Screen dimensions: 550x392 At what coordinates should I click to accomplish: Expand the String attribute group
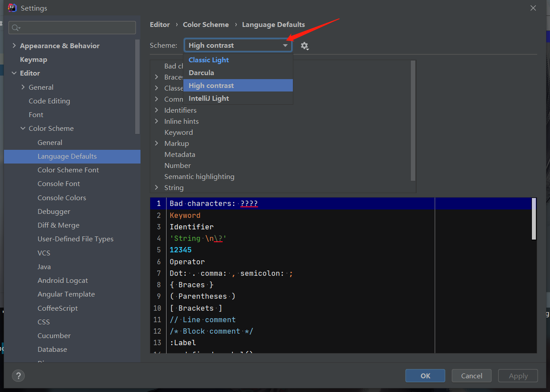[156, 187]
